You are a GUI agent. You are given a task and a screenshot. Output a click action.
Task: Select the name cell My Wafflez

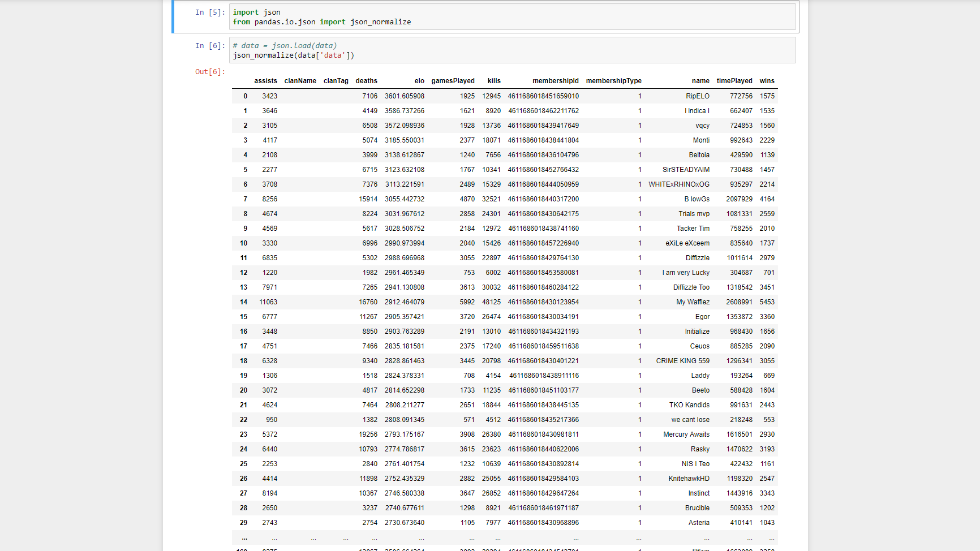coord(693,302)
